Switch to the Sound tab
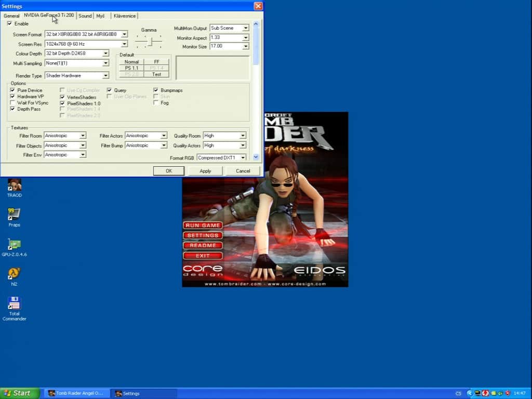Viewport: 532px width, 399px height. tap(85, 16)
